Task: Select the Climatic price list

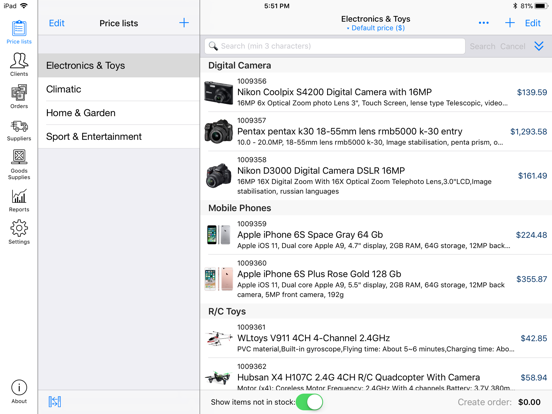Action: 119,89
